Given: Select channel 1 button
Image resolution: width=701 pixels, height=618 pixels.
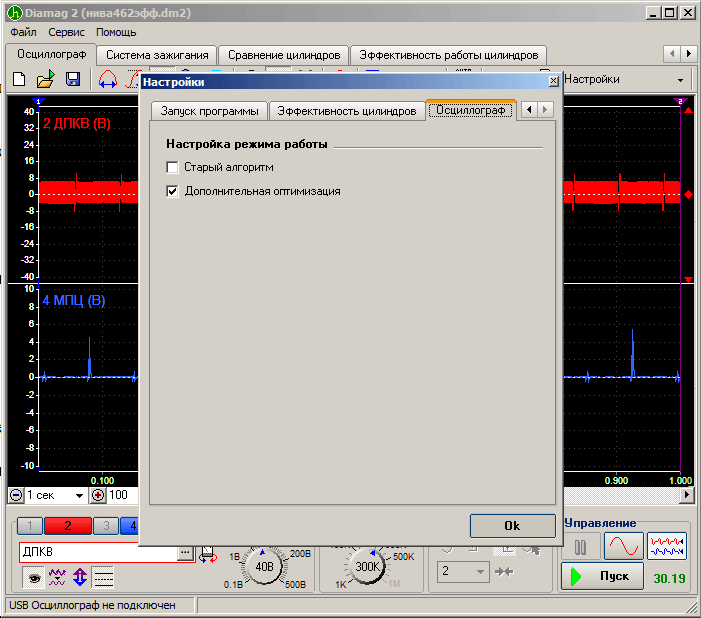Looking at the screenshot, I should coord(30,525).
